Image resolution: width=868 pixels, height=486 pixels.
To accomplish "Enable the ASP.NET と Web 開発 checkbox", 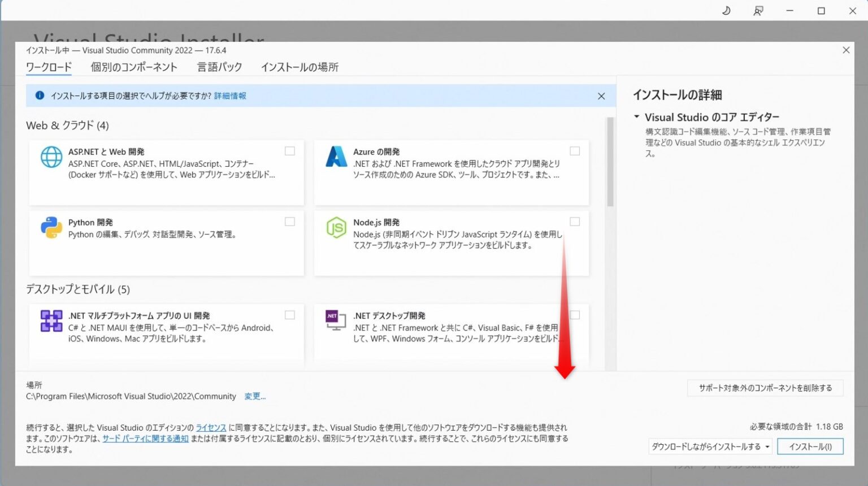I will coord(289,151).
